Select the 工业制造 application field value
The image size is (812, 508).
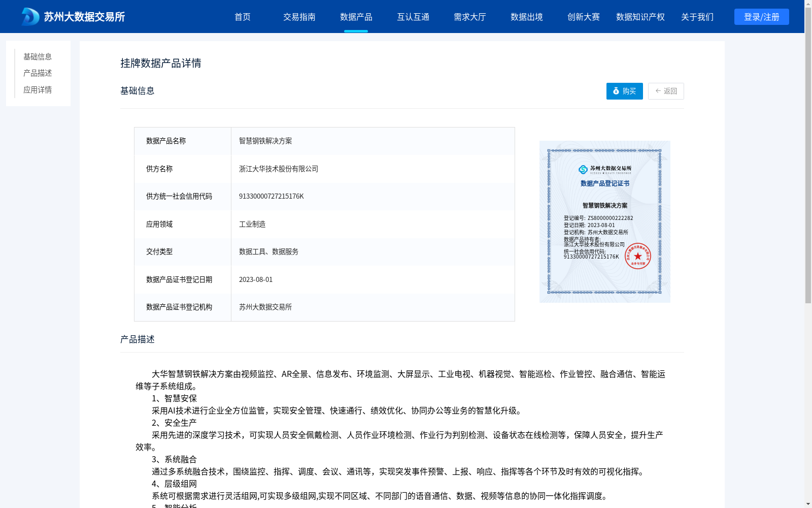(373, 224)
